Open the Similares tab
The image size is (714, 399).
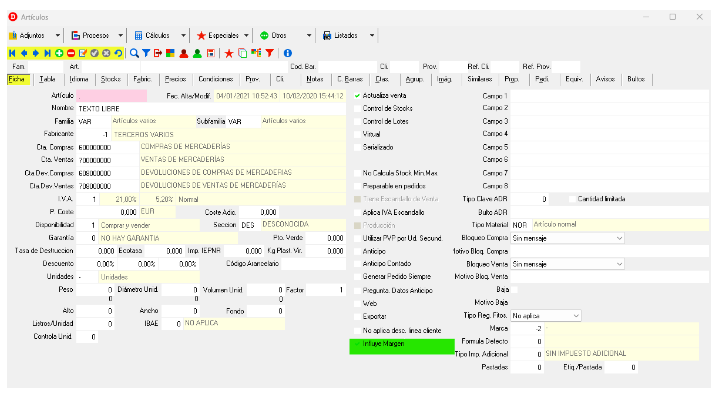(x=479, y=79)
